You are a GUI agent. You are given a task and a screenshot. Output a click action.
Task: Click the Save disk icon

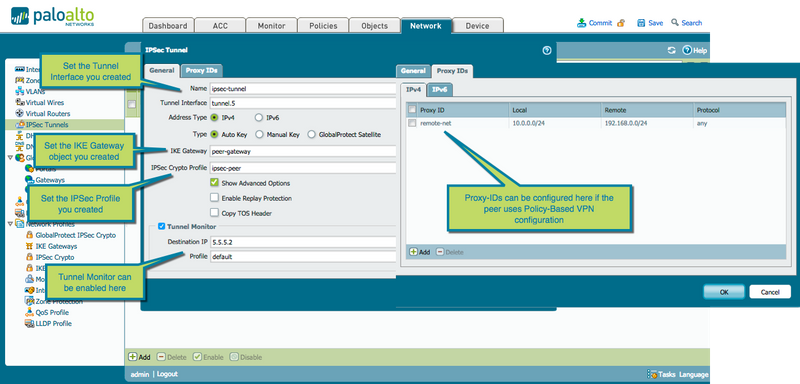(641, 22)
